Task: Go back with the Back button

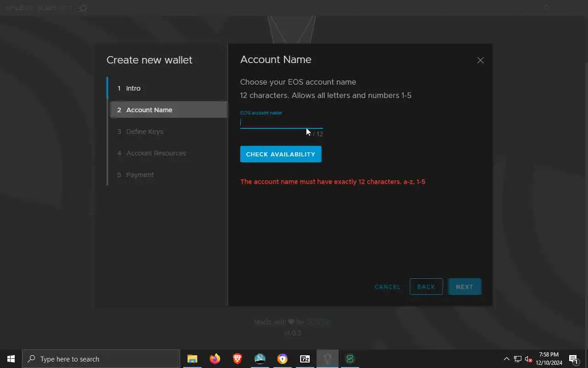Action: tap(426, 287)
